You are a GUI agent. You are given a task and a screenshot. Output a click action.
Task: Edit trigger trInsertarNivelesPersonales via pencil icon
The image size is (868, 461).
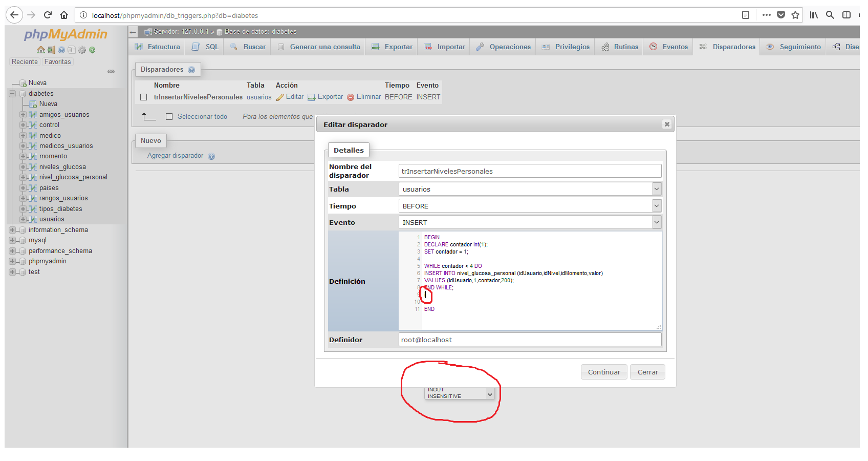click(290, 97)
